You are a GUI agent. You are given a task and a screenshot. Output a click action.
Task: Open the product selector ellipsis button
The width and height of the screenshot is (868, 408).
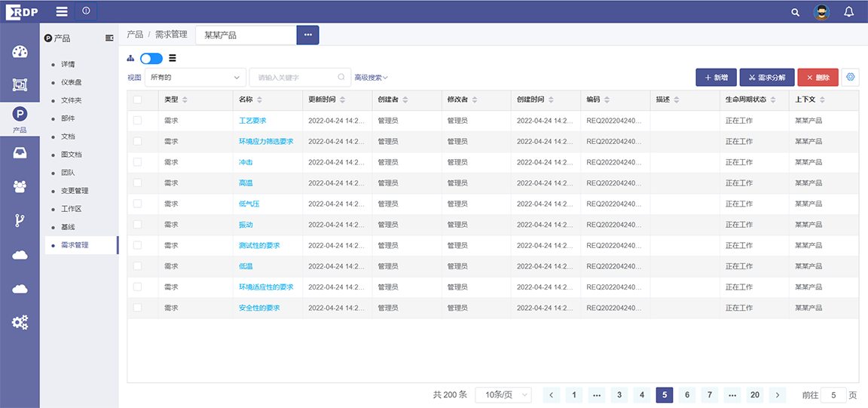pos(307,35)
